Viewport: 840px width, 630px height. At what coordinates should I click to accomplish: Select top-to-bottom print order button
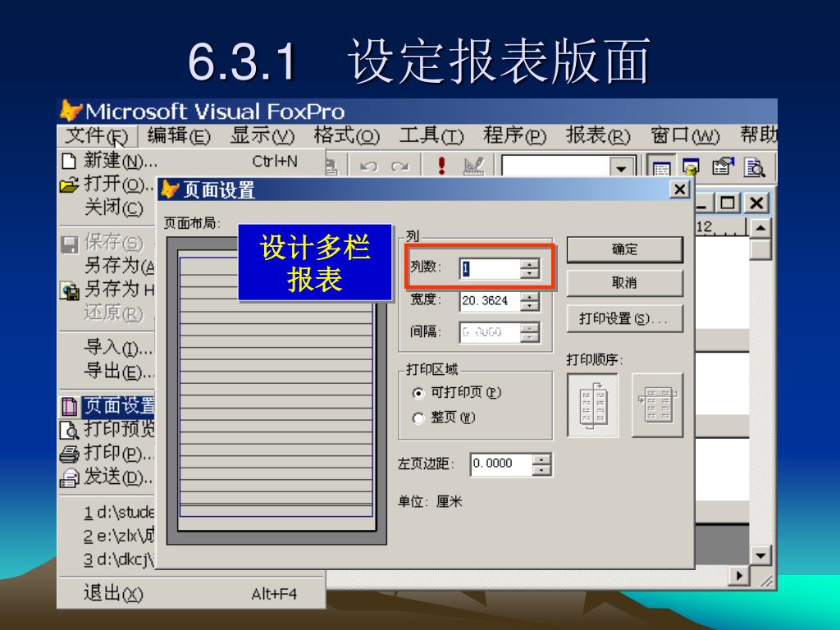[592, 405]
